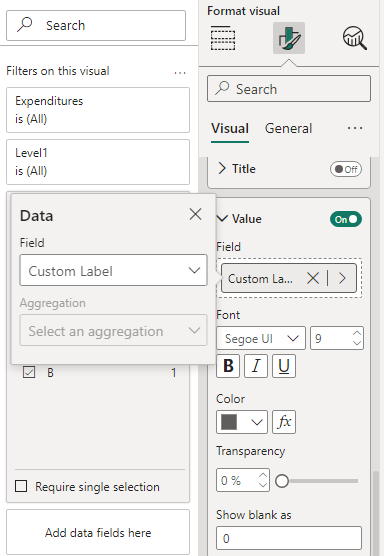
Task: Uncheck the B filter checkbox
Action: (x=29, y=372)
